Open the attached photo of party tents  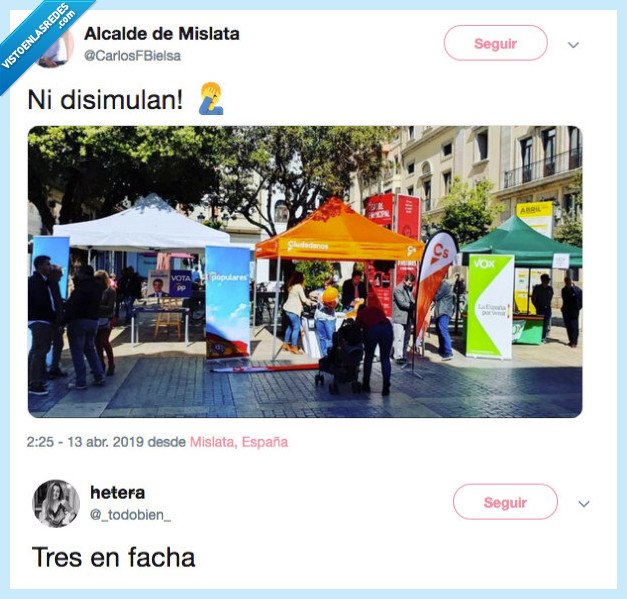[305, 272]
